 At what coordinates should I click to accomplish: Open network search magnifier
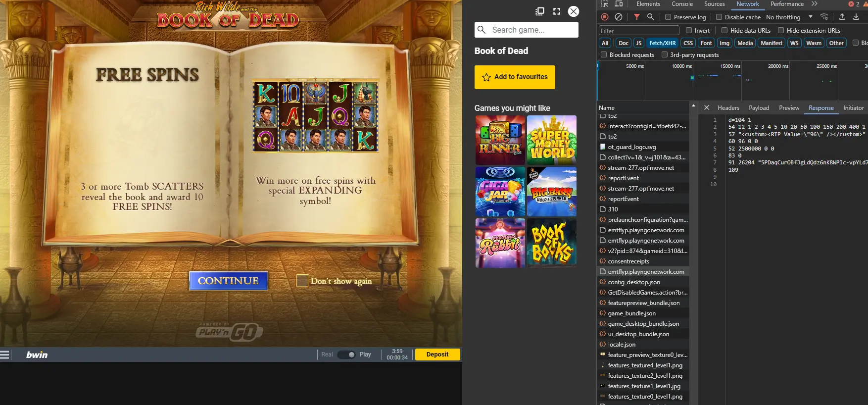pyautogui.click(x=651, y=17)
